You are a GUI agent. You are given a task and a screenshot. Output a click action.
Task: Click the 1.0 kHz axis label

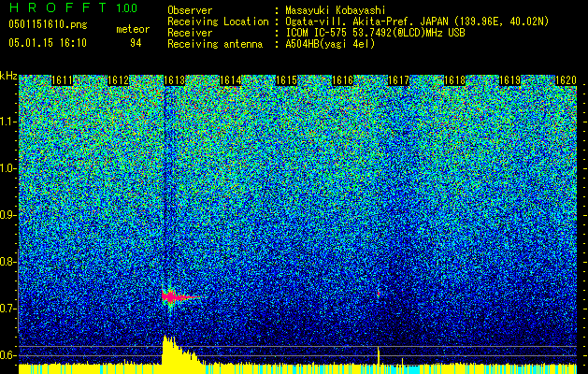[x=8, y=168]
